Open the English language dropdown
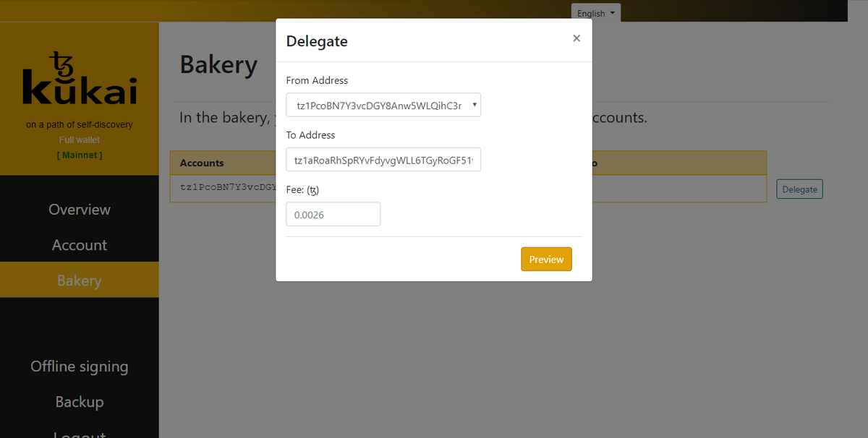This screenshot has height=438, width=868. (596, 13)
